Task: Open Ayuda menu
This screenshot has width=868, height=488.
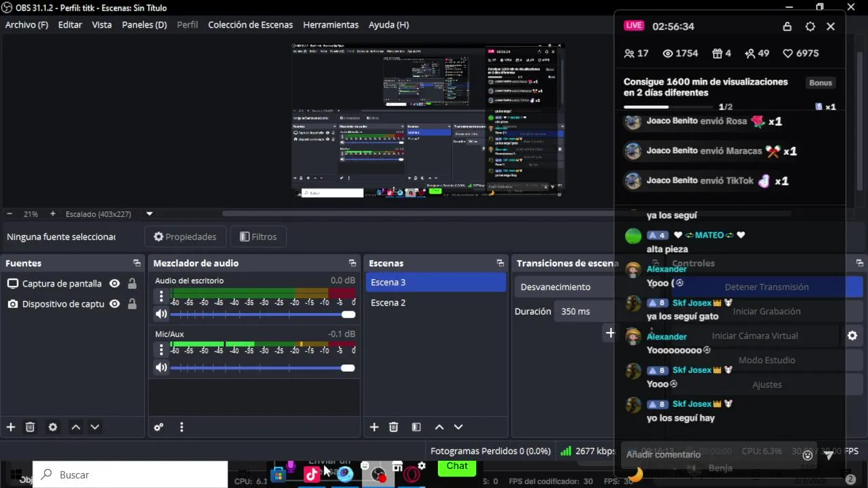Action: [x=389, y=24]
